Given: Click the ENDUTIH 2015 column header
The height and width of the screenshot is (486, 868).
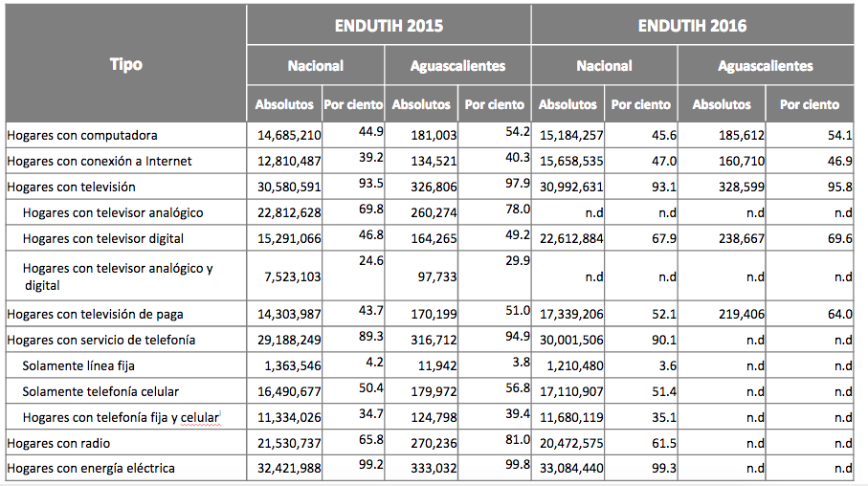Looking at the screenshot, I should coord(389,26).
